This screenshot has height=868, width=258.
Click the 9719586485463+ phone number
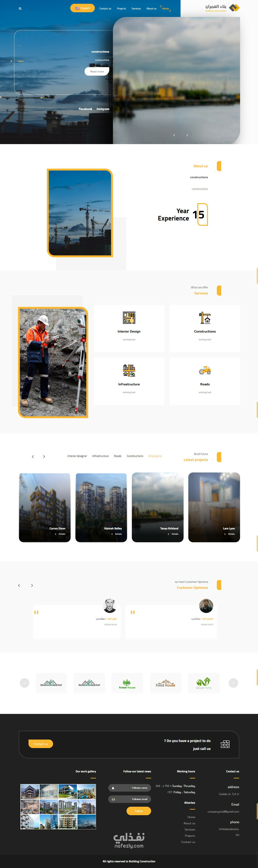click(x=229, y=829)
